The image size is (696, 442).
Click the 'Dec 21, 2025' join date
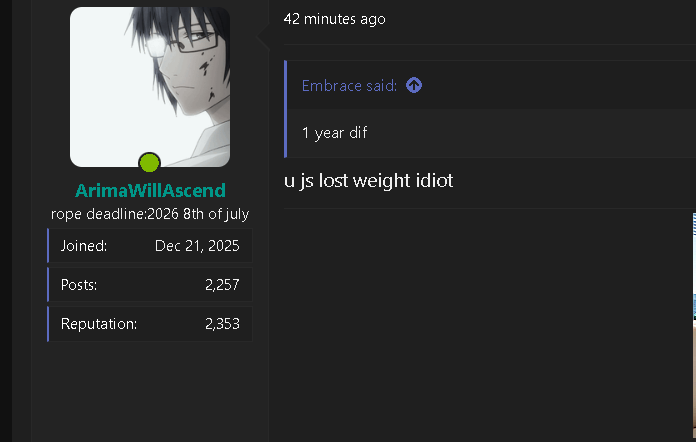pos(197,245)
